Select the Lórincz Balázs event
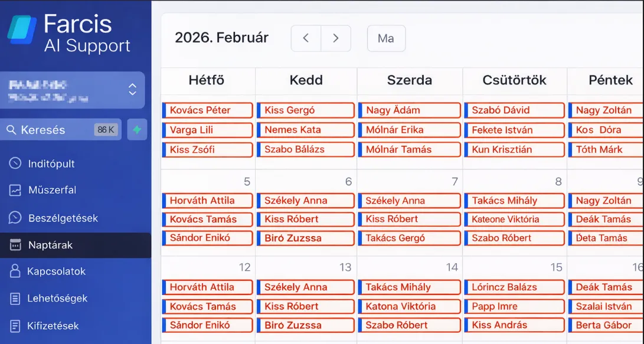Image resolution: width=644 pixels, height=344 pixels. (x=514, y=287)
